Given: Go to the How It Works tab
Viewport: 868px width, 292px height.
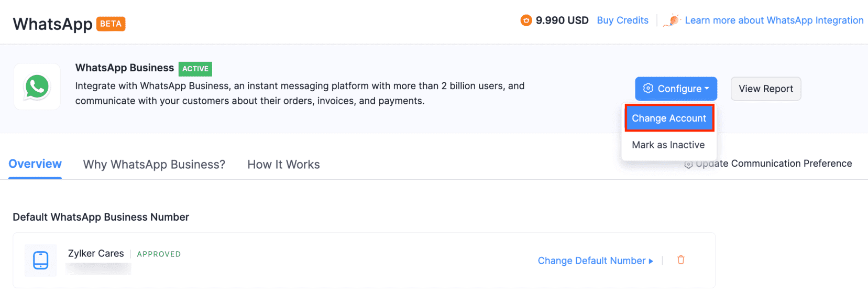Looking at the screenshot, I should click(283, 165).
